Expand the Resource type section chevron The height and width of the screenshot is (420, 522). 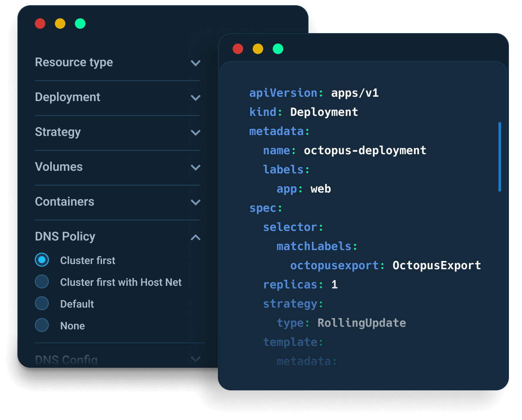click(196, 63)
